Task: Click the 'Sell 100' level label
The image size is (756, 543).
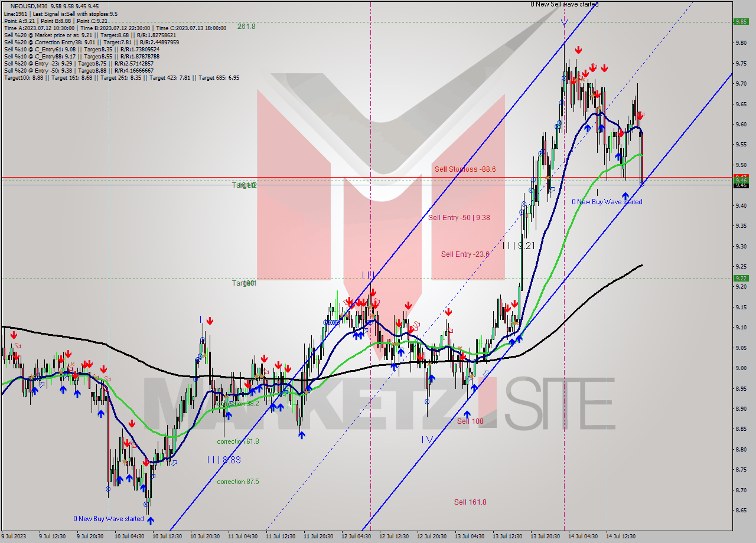Action: point(470,421)
